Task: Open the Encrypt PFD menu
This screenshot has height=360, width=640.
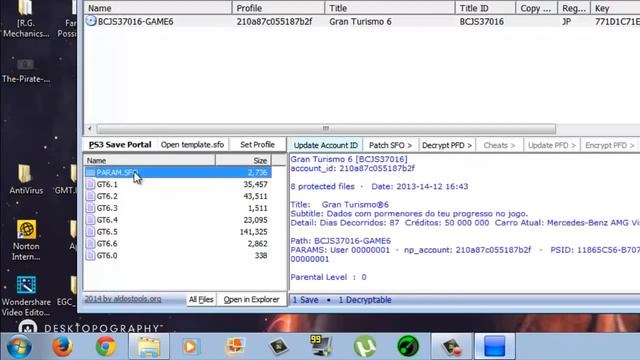Action: (x=610, y=145)
